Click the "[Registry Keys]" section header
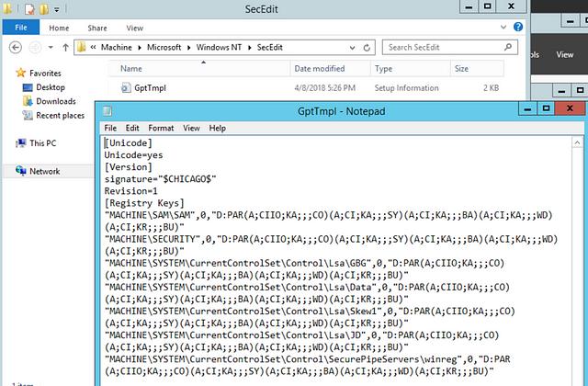 [x=144, y=203]
